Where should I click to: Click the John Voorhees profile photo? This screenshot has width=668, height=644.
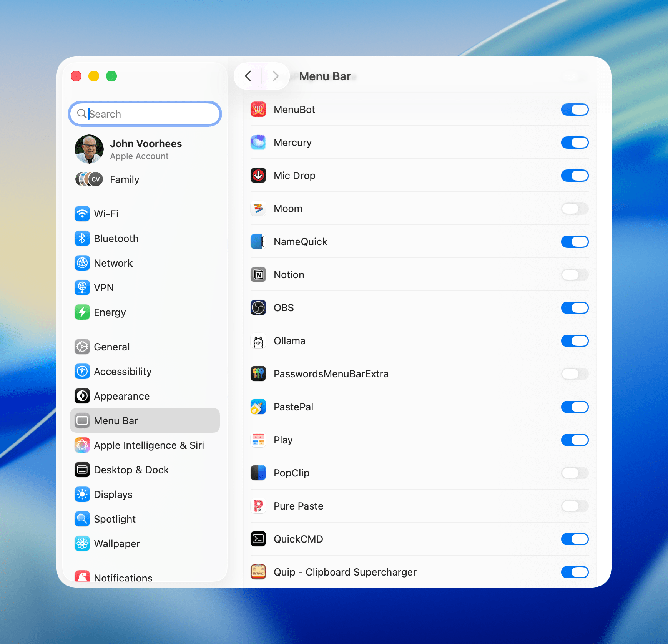[x=89, y=149]
